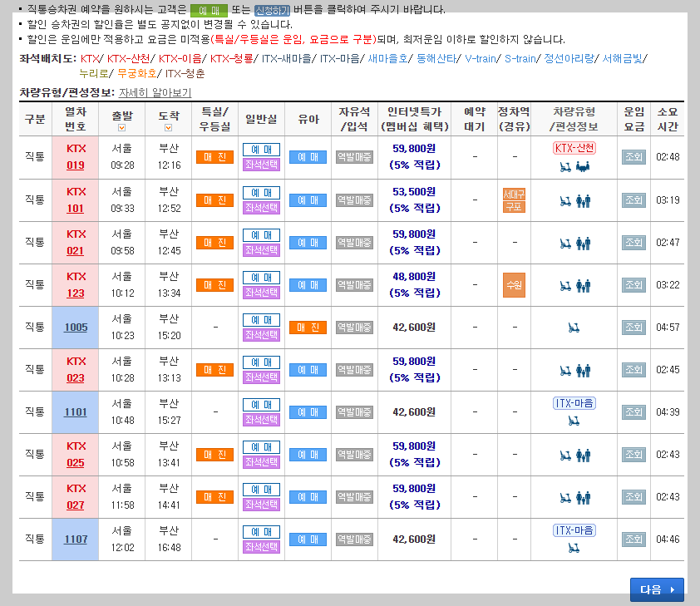Click family seat icon in KTX 019 row

pos(583,167)
